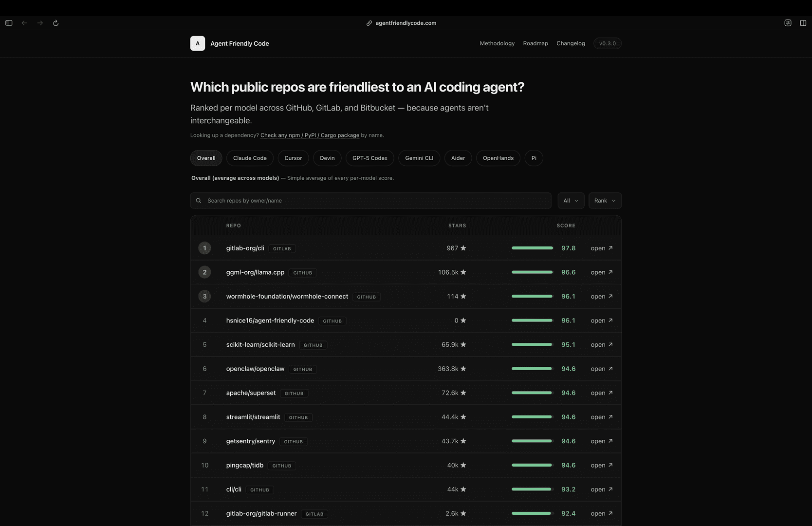The width and height of the screenshot is (812, 526).
Task: Open the getsentry/sentry repo via open link
Action: pos(602,441)
